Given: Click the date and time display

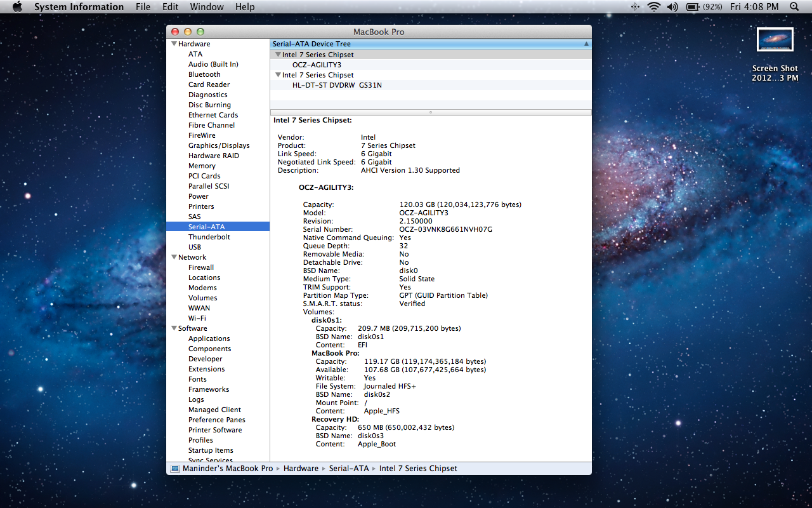Looking at the screenshot, I should [x=754, y=7].
